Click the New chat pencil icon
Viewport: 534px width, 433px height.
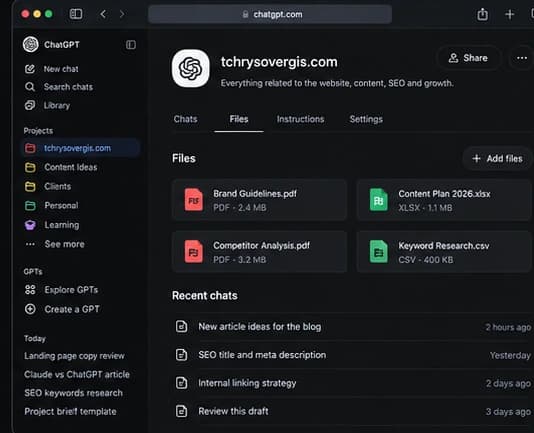coord(30,69)
